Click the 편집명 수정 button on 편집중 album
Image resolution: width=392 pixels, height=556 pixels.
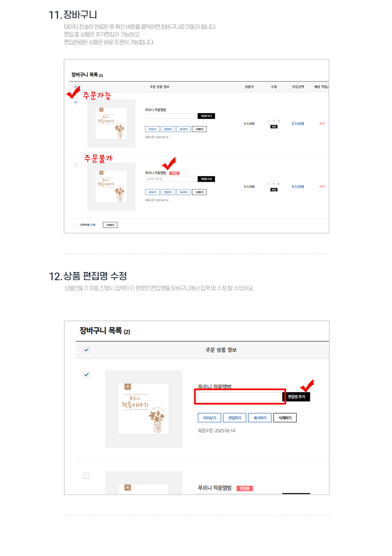(206, 179)
